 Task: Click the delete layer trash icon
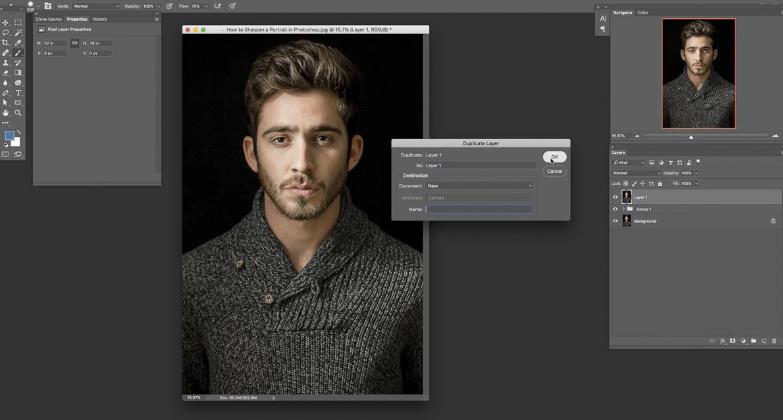(773, 341)
